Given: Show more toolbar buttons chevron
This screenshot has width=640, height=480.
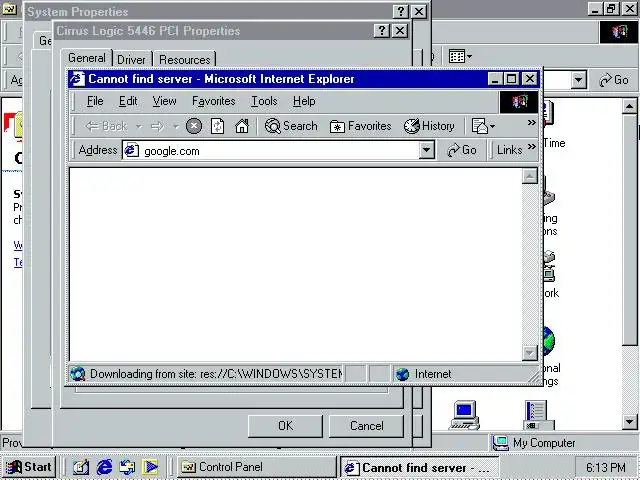Looking at the screenshot, I should coord(531,122).
